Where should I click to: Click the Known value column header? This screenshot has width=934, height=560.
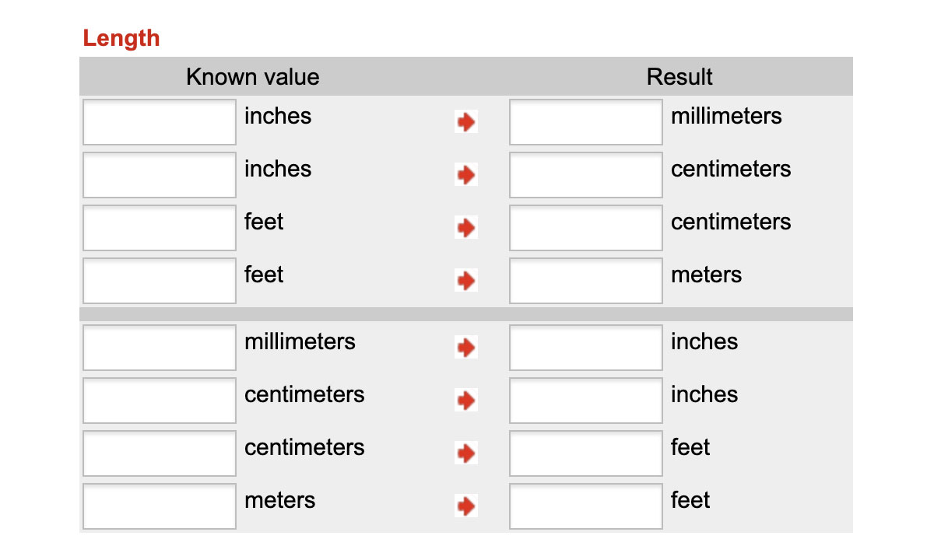point(252,76)
